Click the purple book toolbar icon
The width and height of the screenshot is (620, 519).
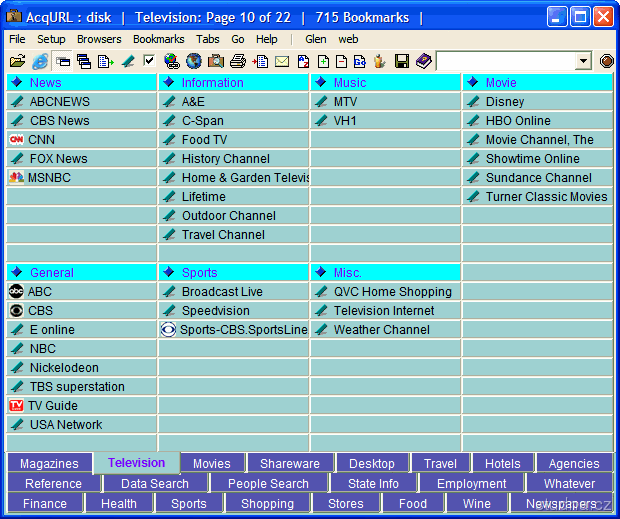point(423,61)
